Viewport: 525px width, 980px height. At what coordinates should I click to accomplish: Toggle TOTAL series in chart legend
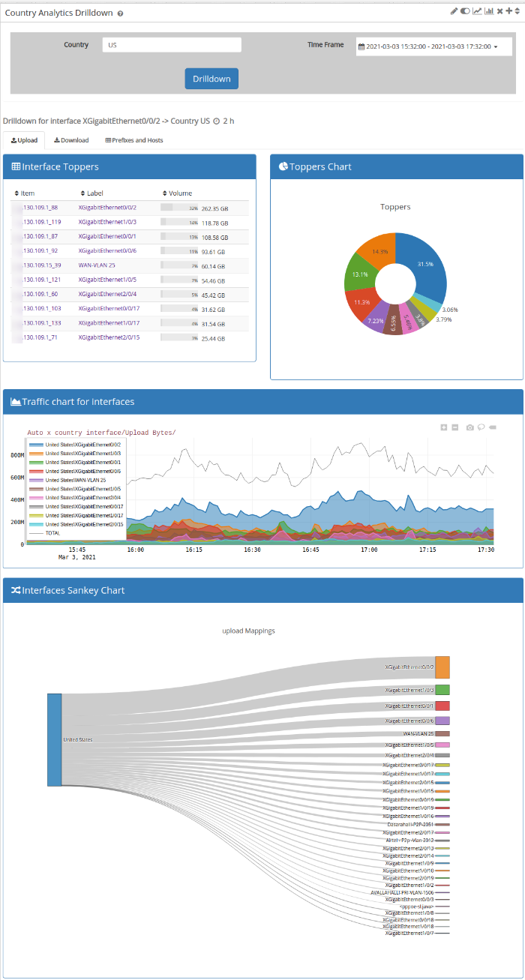(x=52, y=532)
